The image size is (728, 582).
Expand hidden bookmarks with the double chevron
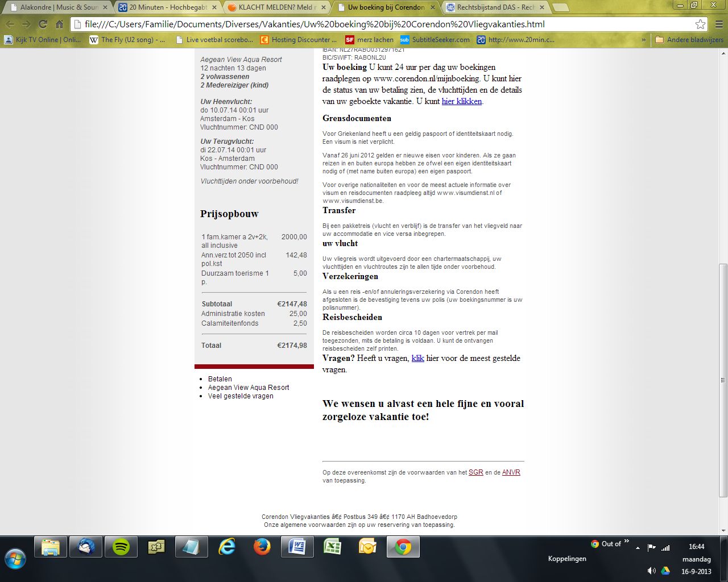pos(643,40)
